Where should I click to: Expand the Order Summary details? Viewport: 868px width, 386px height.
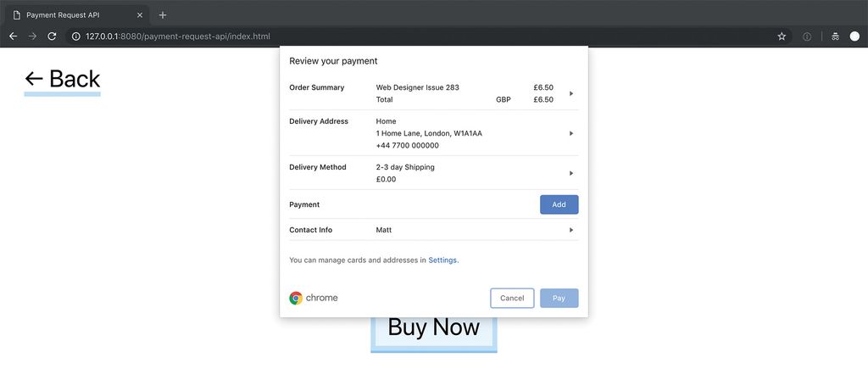point(571,93)
